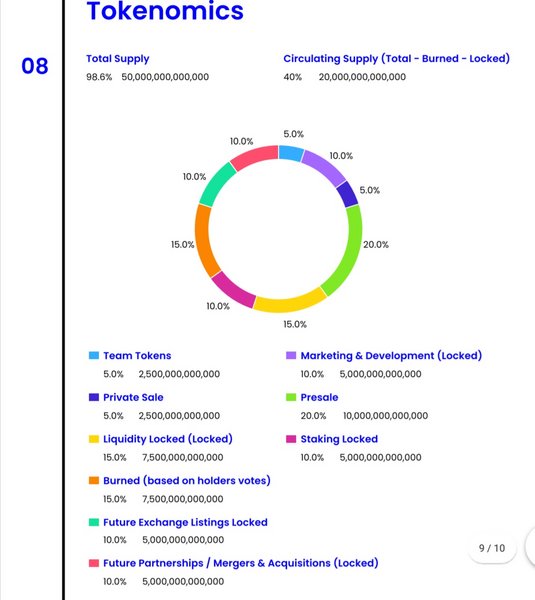Click the Private Sale dark blue swatch
This screenshot has width=535, height=600.
(x=94, y=397)
